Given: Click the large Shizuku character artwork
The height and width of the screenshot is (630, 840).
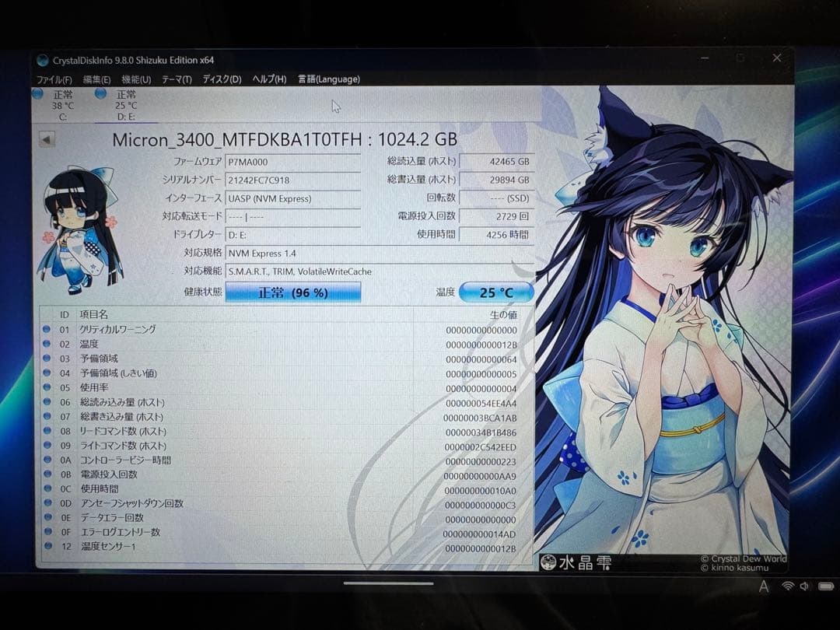Looking at the screenshot, I should [x=663, y=321].
